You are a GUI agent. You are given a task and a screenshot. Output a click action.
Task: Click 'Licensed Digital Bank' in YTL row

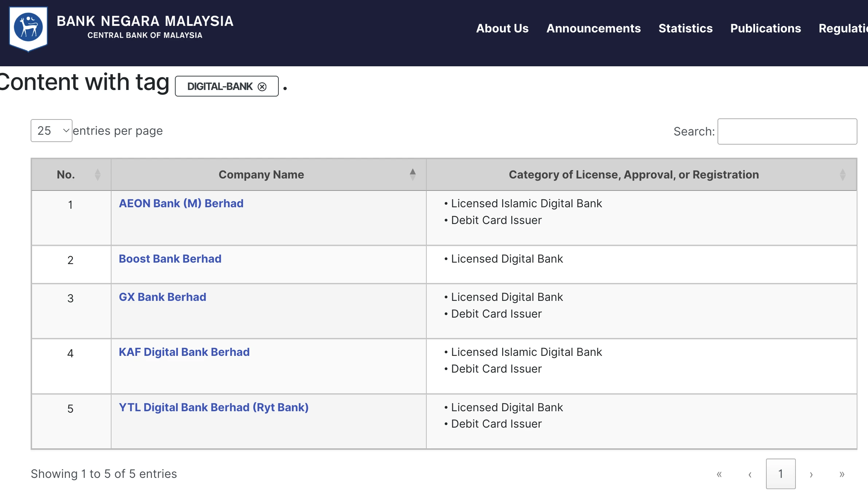(507, 407)
